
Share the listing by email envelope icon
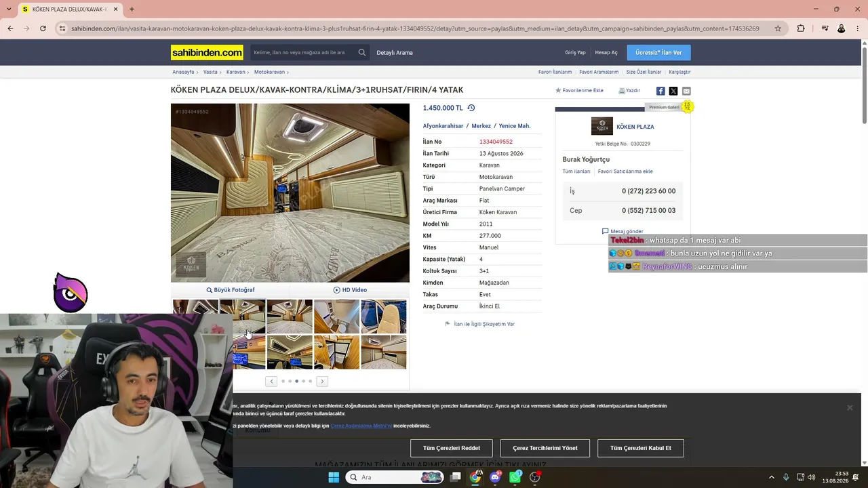point(686,91)
